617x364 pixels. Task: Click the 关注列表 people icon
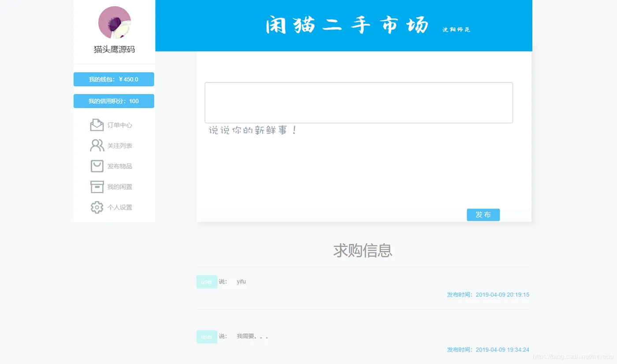97,145
